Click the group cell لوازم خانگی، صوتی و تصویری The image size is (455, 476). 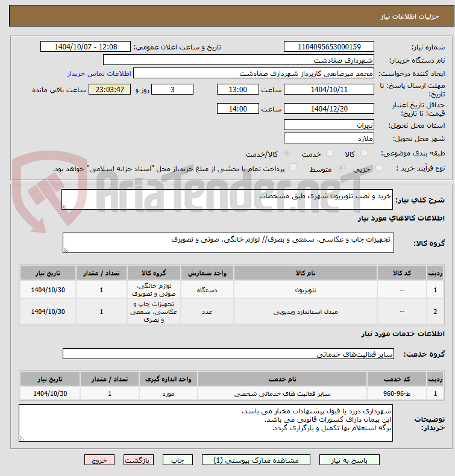coord(154,290)
